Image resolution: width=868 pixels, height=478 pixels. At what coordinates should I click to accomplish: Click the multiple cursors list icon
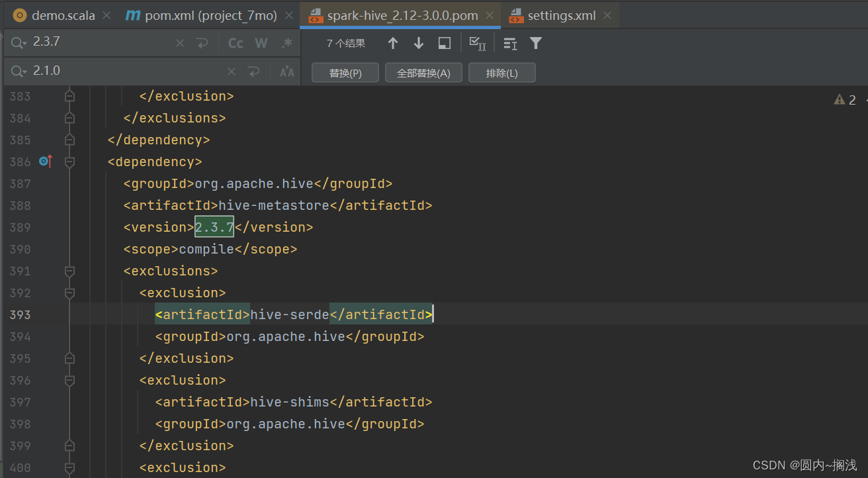[x=510, y=43]
